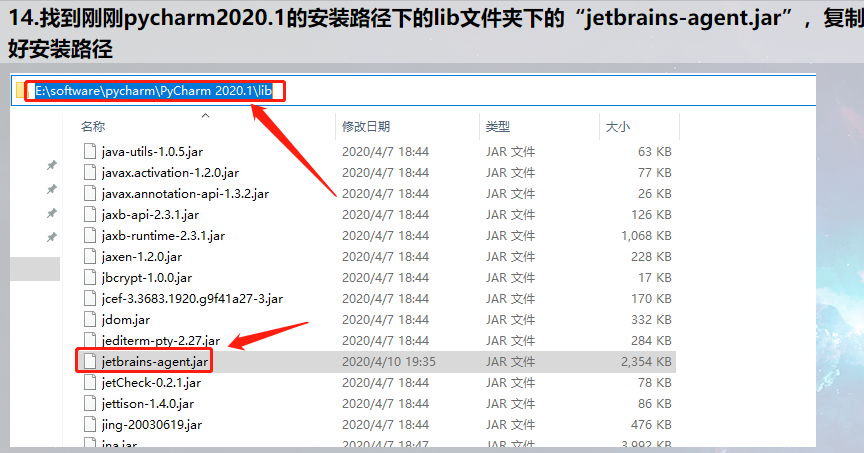The image size is (864, 453).
Task: Click the jettison-1.4.0.jar file icon
Action: tap(90, 403)
